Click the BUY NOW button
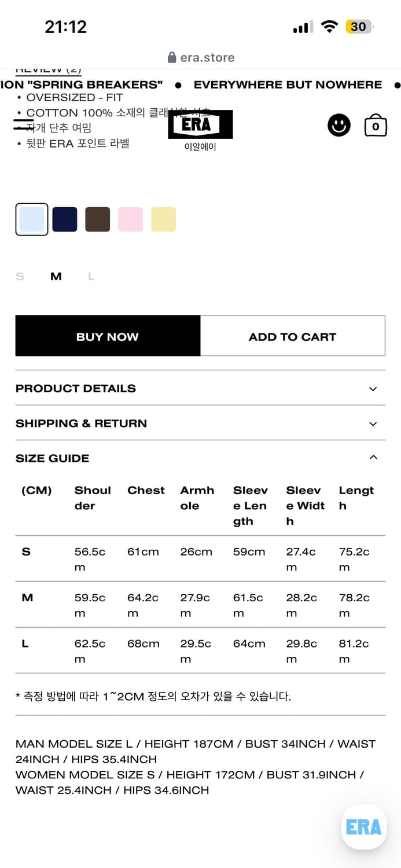This screenshot has width=401, height=868. click(108, 336)
